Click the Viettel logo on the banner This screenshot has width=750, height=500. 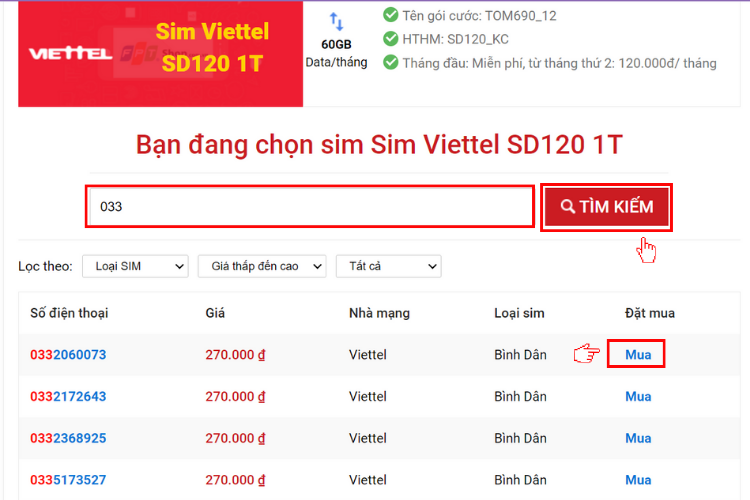pos(70,53)
